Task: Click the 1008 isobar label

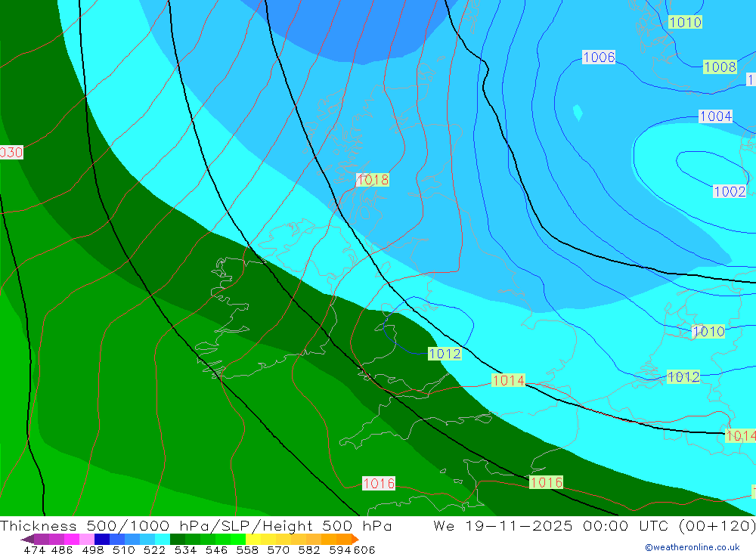Action: click(720, 67)
